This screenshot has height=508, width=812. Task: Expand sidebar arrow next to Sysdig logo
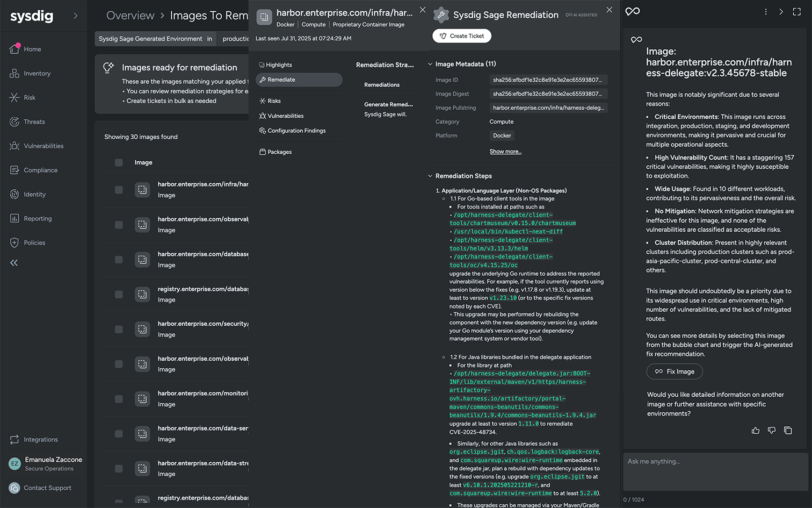[75, 16]
